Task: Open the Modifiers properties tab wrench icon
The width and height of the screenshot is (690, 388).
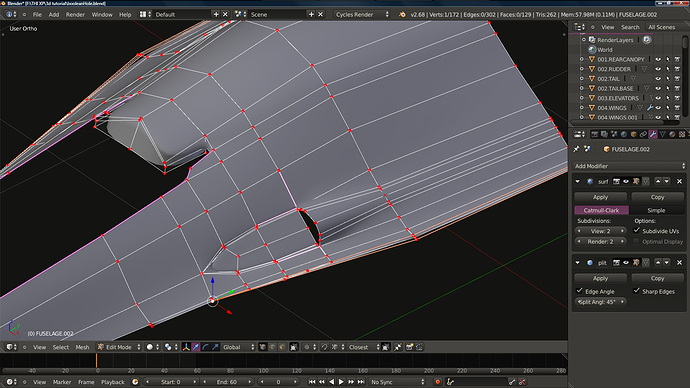Action: [x=653, y=134]
